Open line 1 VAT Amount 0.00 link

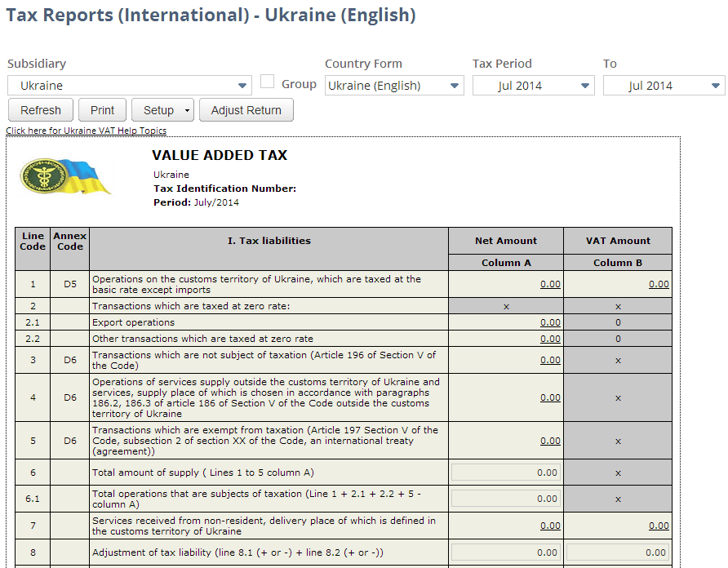[659, 284]
